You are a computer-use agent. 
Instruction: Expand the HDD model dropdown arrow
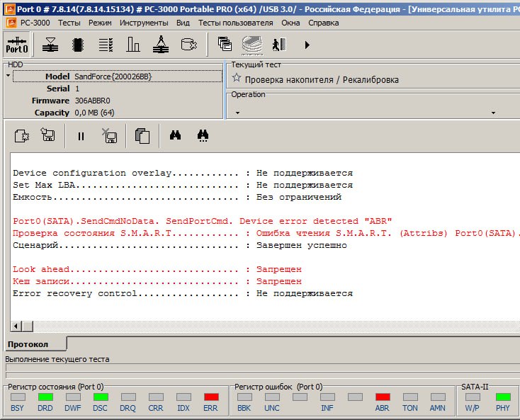8,75
